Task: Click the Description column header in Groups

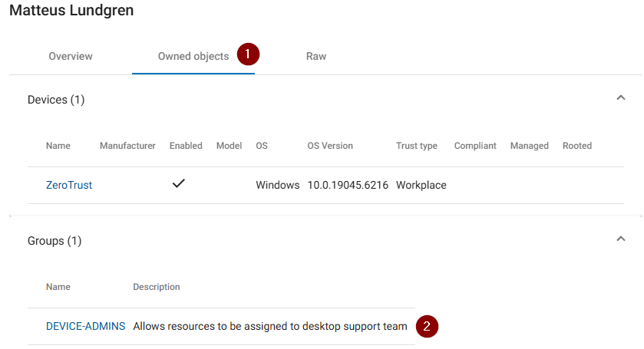Action: coord(157,287)
